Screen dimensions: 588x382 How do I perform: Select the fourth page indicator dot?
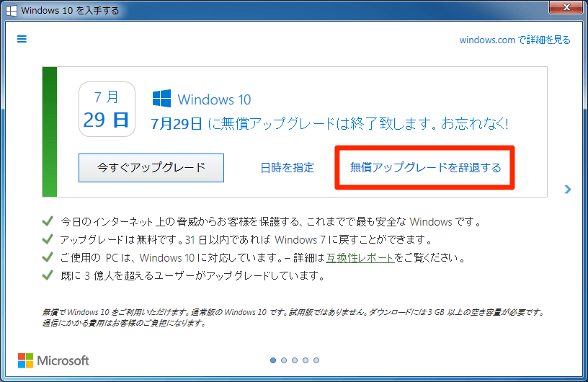pyautogui.click(x=306, y=360)
